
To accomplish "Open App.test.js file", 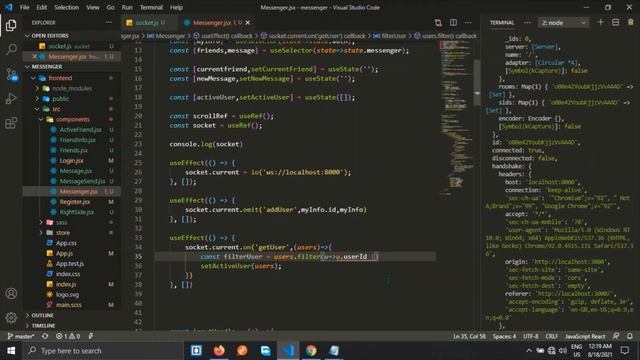I will tap(72, 263).
